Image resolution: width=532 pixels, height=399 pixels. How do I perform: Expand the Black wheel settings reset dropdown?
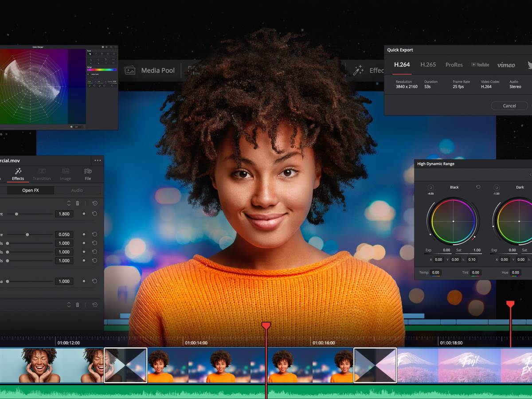click(478, 187)
